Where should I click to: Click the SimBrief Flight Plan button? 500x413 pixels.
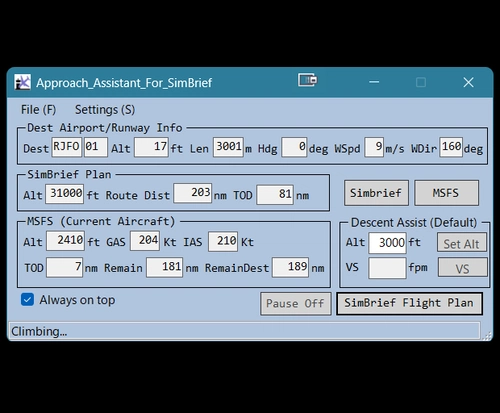tap(409, 303)
